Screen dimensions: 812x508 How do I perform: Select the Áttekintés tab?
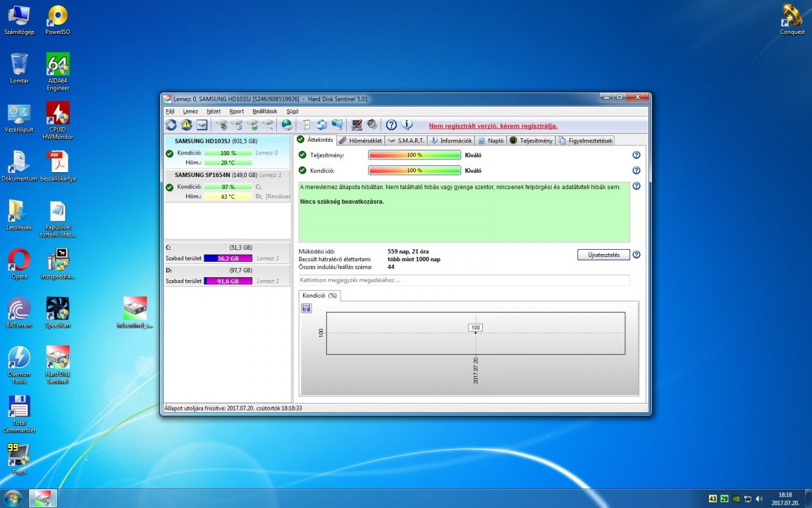point(315,140)
